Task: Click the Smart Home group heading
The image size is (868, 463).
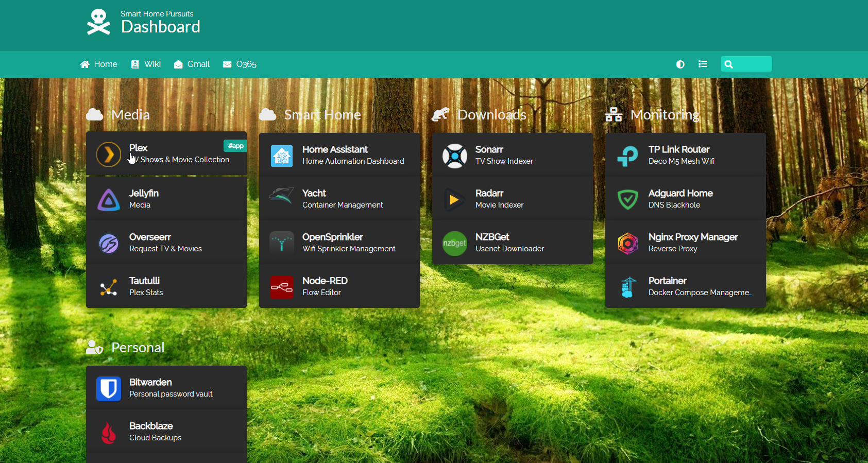Action: click(322, 115)
